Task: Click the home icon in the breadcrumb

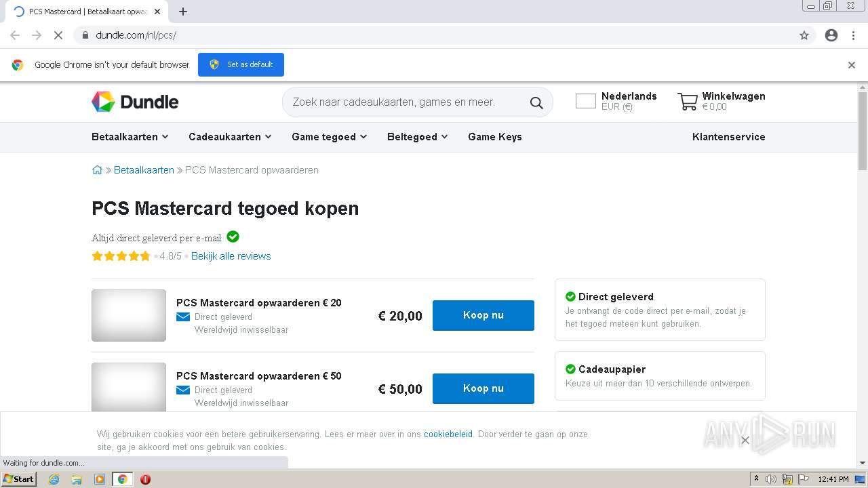Action: click(97, 170)
